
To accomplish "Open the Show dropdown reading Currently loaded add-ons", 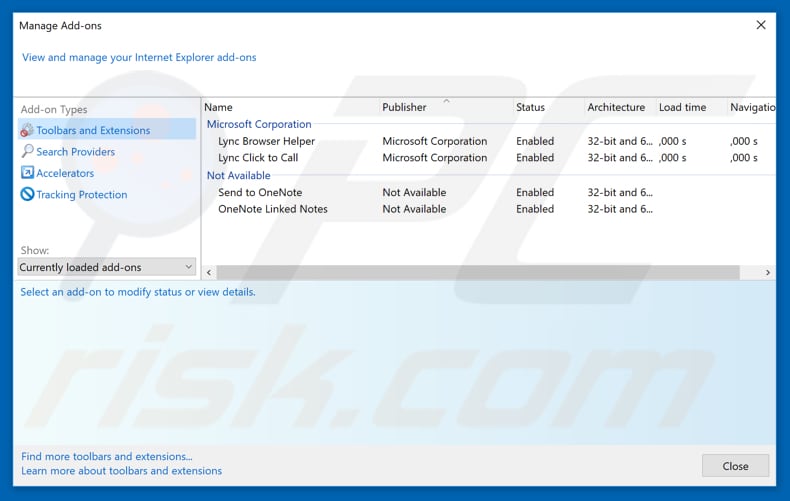I will click(106, 267).
